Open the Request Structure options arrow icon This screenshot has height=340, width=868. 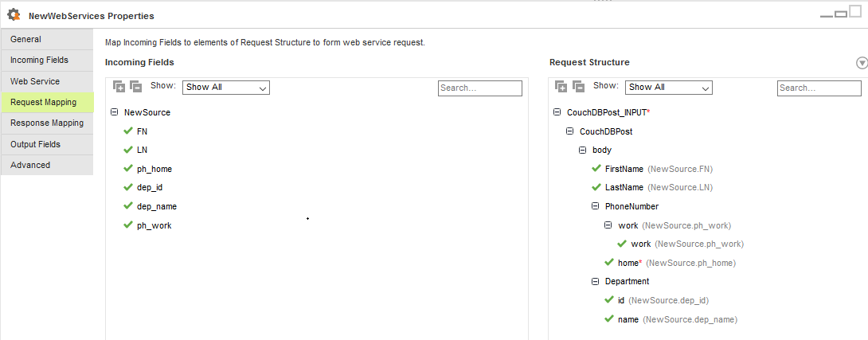pyautogui.click(x=862, y=63)
